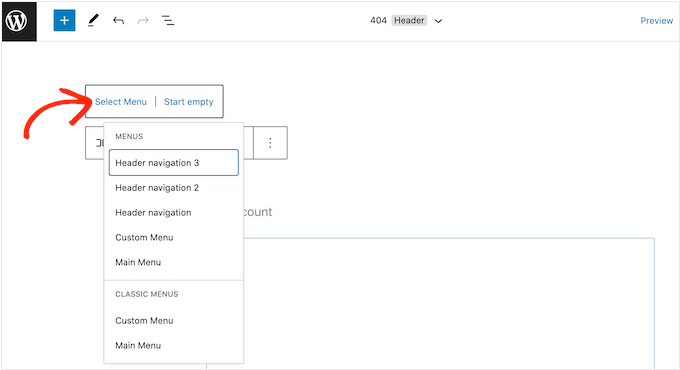
Task: Open the WordPress logo site menu
Action: (x=19, y=21)
